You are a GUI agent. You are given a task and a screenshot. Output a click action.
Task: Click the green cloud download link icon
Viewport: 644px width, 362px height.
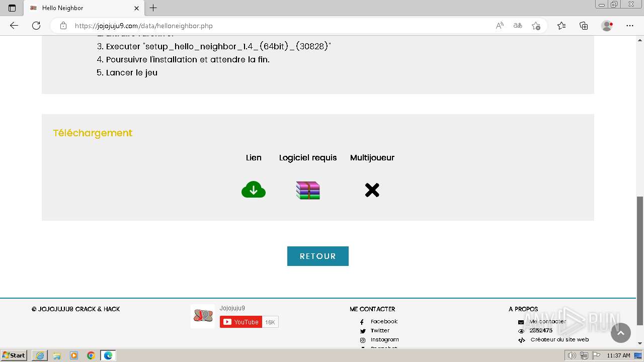tap(254, 190)
